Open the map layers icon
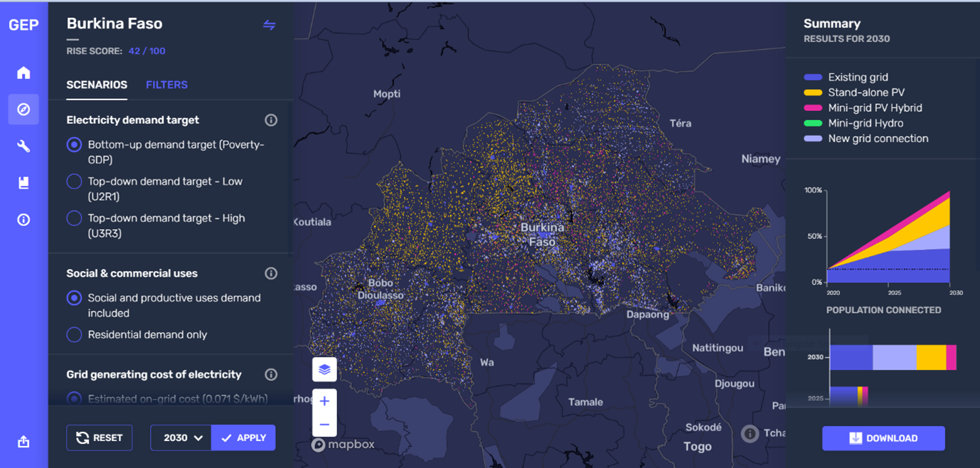Viewport: 980px width, 468px height. pyautogui.click(x=324, y=369)
